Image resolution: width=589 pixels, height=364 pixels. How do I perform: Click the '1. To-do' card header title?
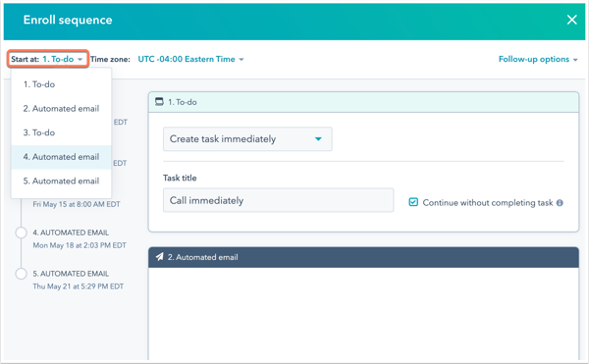(183, 102)
